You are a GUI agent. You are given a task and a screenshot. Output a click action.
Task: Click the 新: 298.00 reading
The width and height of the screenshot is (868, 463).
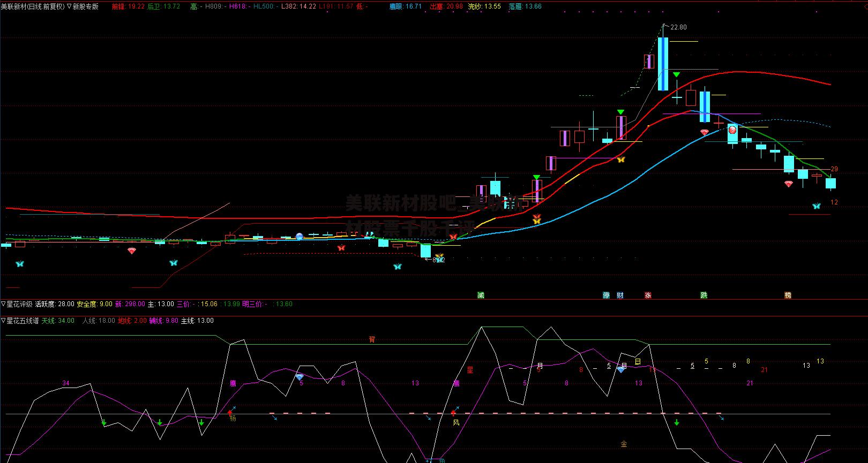130,304
